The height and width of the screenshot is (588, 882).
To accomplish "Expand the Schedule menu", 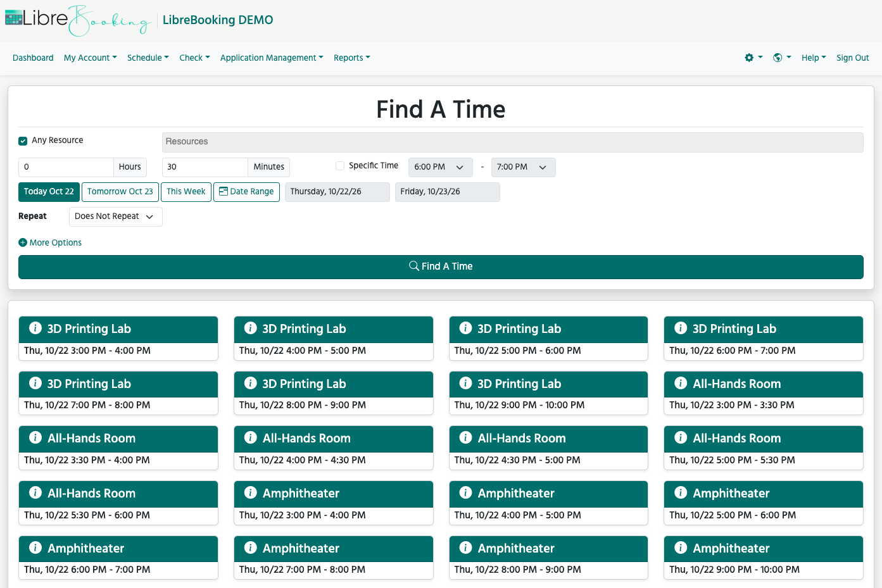I will coord(148,58).
